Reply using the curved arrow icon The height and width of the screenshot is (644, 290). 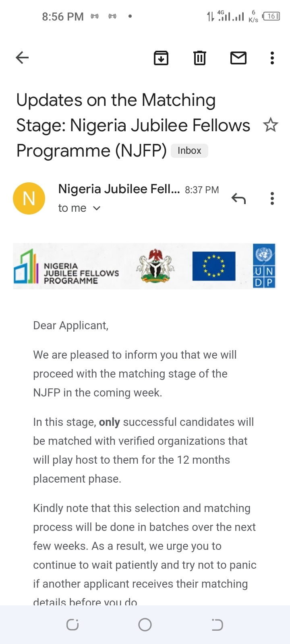point(238,198)
